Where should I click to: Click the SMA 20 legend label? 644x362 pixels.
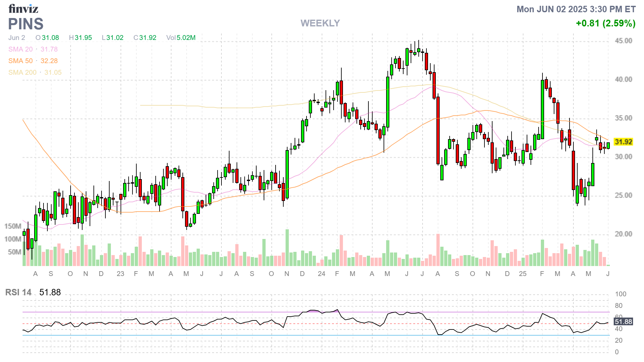pyautogui.click(x=21, y=49)
